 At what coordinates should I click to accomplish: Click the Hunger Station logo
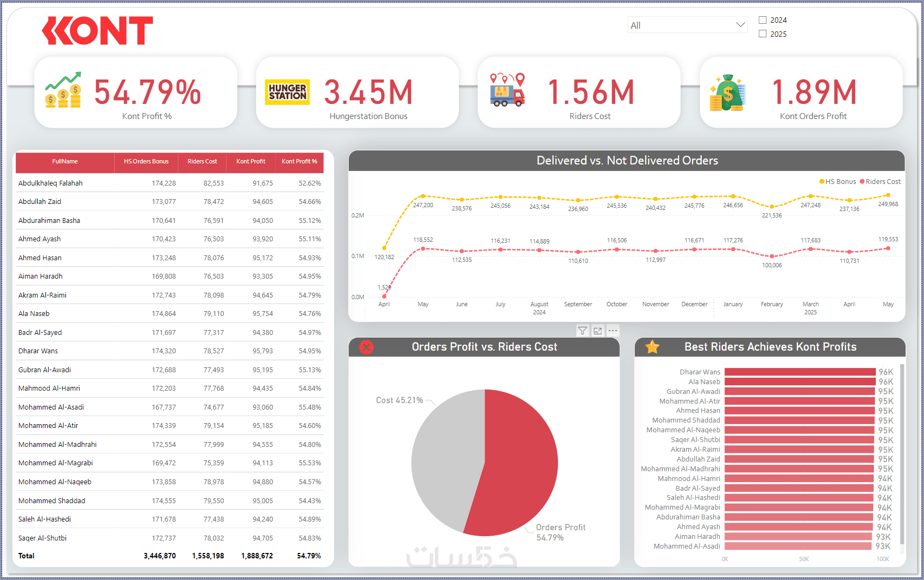[287, 92]
